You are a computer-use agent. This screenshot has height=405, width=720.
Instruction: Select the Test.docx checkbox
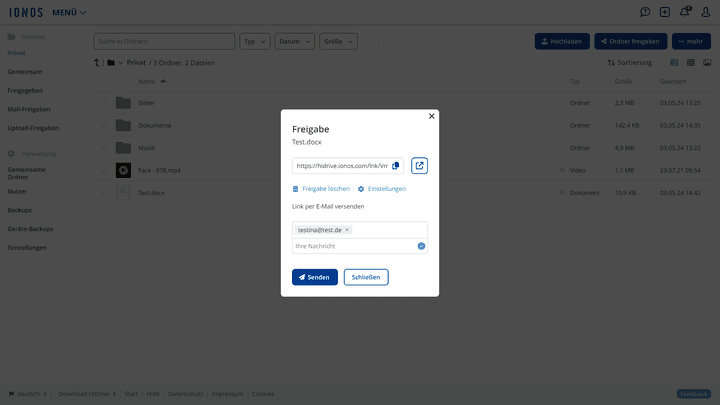click(104, 193)
